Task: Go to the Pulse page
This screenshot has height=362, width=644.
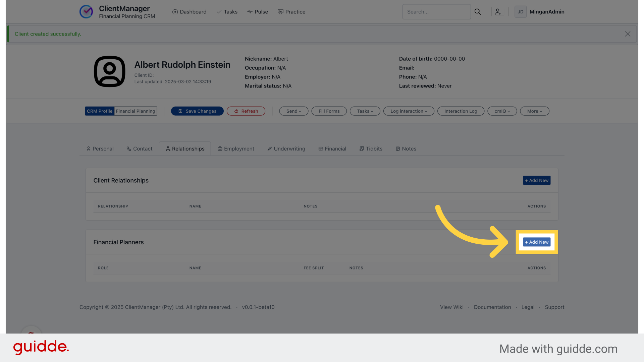Action: (258, 12)
